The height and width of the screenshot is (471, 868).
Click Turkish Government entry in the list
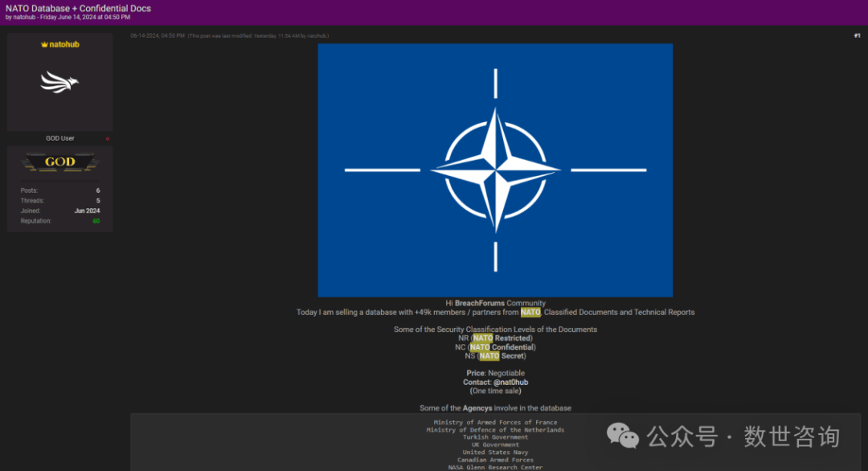[x=495, y=437]
